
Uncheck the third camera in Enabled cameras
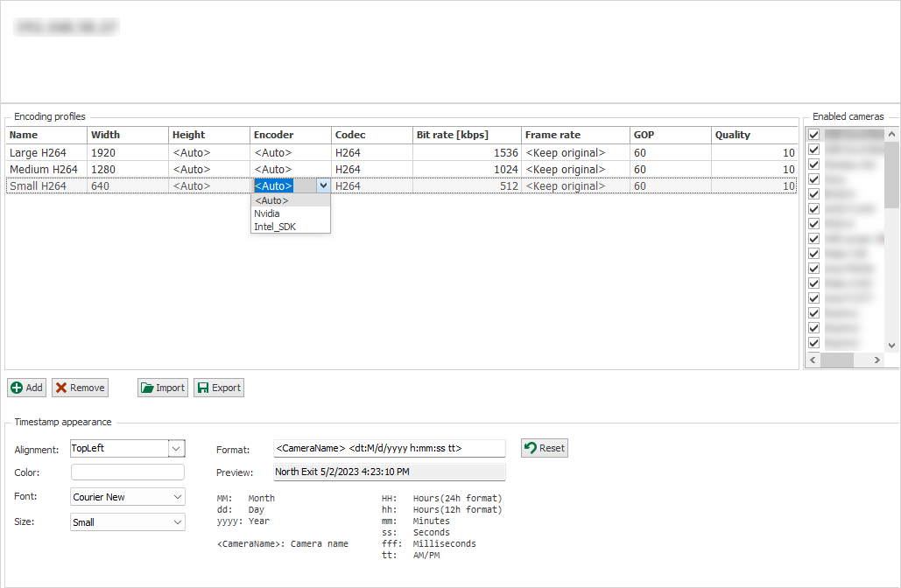(x=814, y=164)
